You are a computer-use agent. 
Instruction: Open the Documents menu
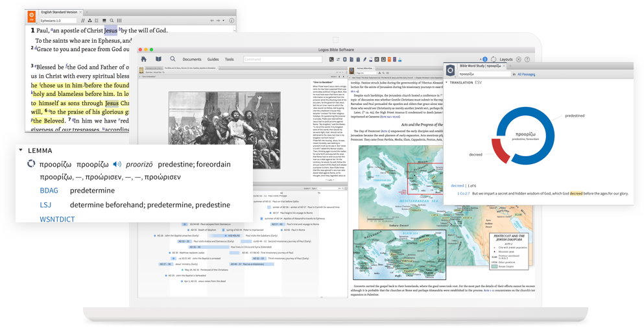click(192, 60)
